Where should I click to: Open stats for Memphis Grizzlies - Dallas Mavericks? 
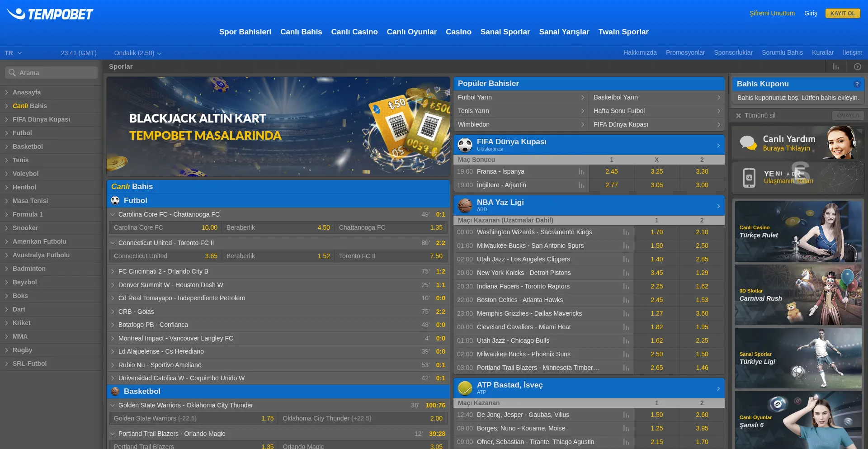pos(626,314)
